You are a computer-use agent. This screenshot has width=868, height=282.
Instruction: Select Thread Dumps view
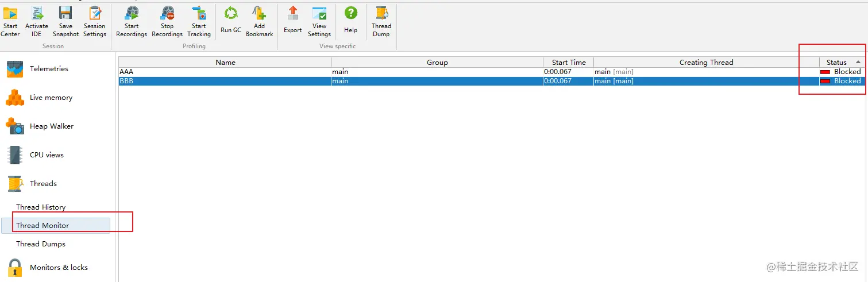41,244
